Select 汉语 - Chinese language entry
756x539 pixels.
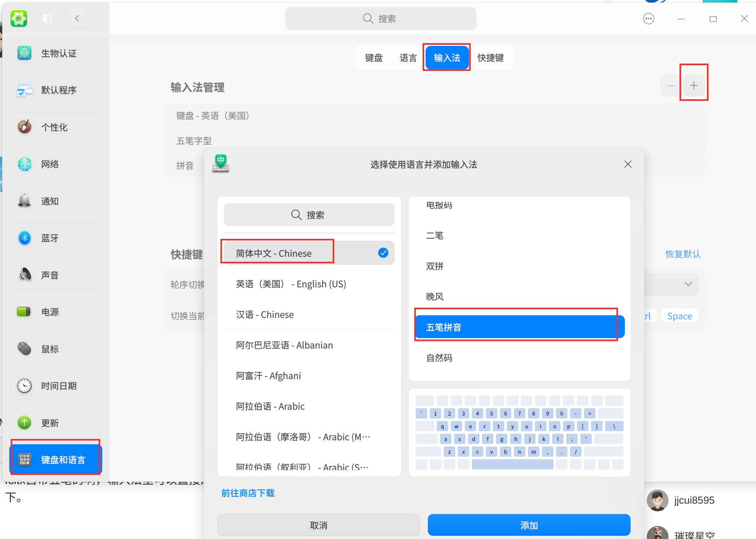tap(265, 314)
